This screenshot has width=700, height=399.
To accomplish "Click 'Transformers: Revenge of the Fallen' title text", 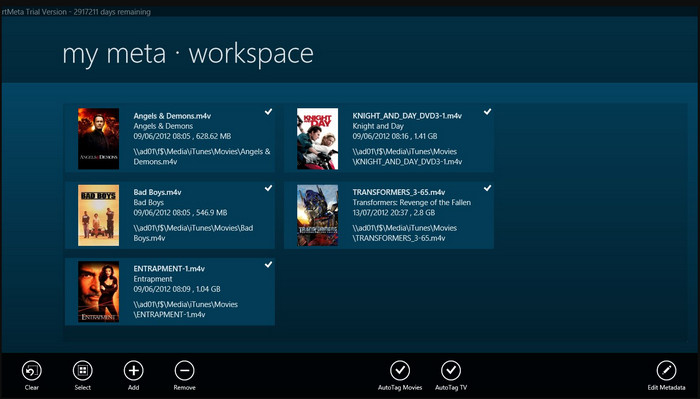I will (x=412, y=203).
